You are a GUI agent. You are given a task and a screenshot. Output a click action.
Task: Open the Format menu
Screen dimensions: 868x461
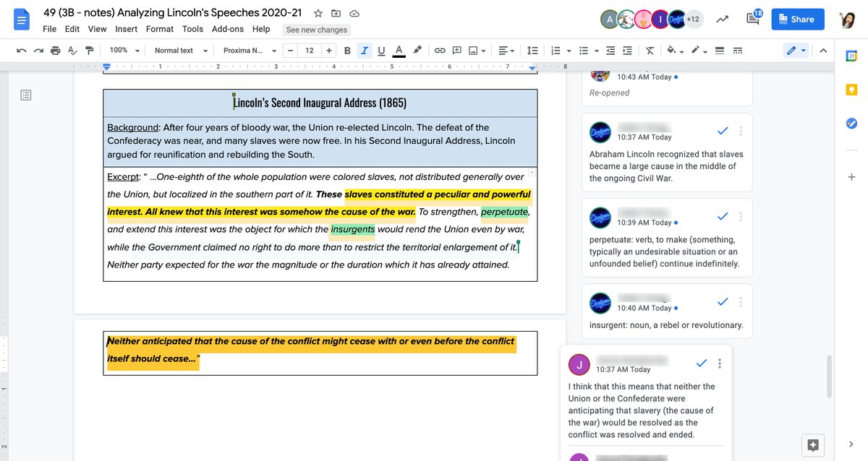[160, 29]
